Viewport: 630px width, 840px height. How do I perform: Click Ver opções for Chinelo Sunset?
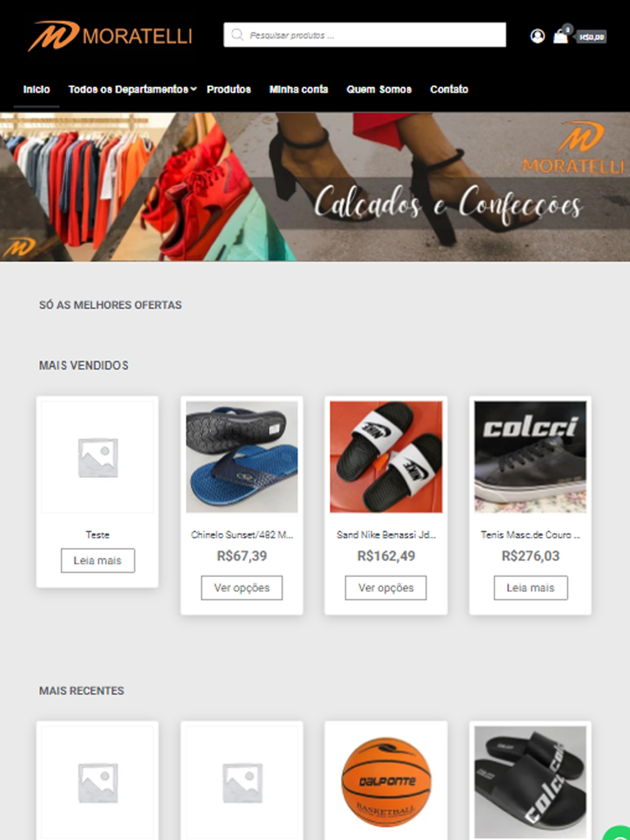(242, 587)
